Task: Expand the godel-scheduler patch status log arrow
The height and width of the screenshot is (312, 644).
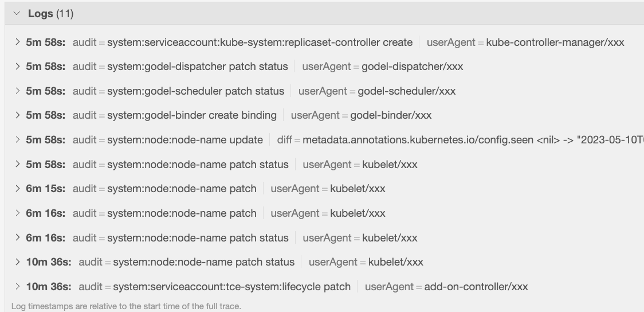Action: point(18,91)
